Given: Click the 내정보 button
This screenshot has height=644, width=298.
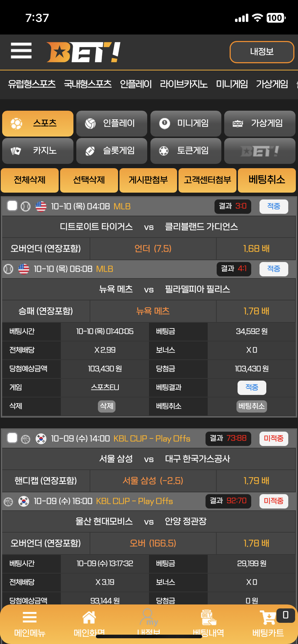Looking at the screenshot, I should pyautogui.click(x=262, y=52).
